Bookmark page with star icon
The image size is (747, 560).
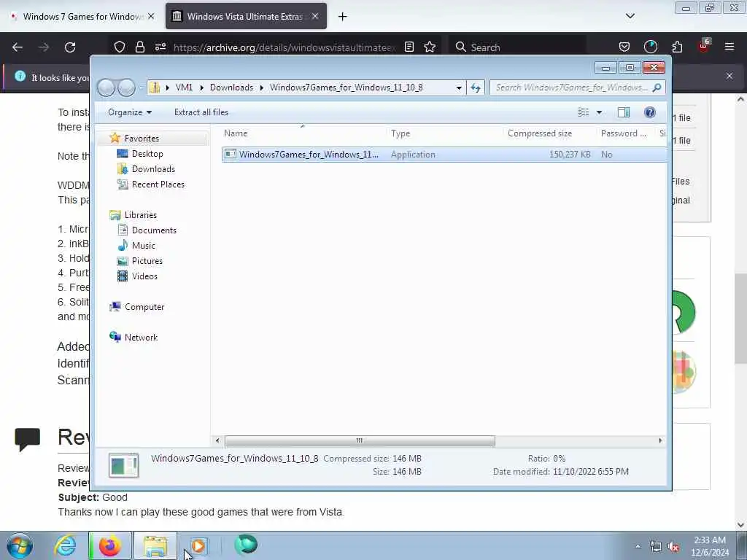(x=430, y=47)
